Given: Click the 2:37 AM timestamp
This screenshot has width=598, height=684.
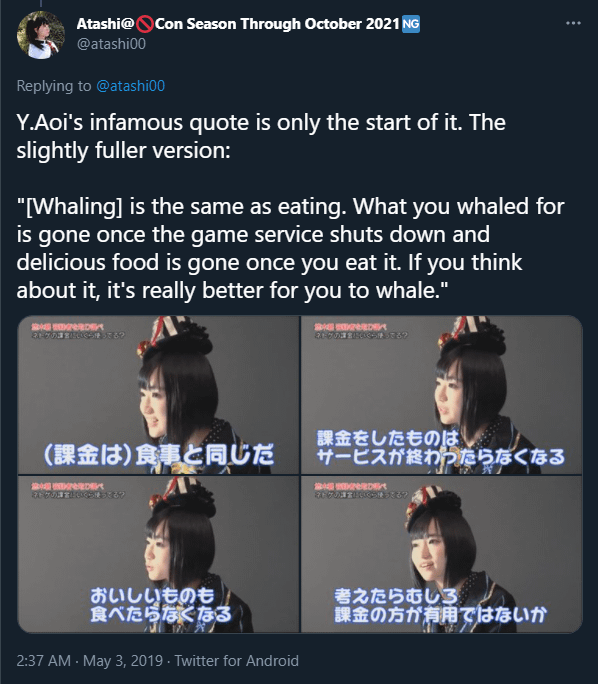Looking at the screenshot, I should (x=44, y=660).
